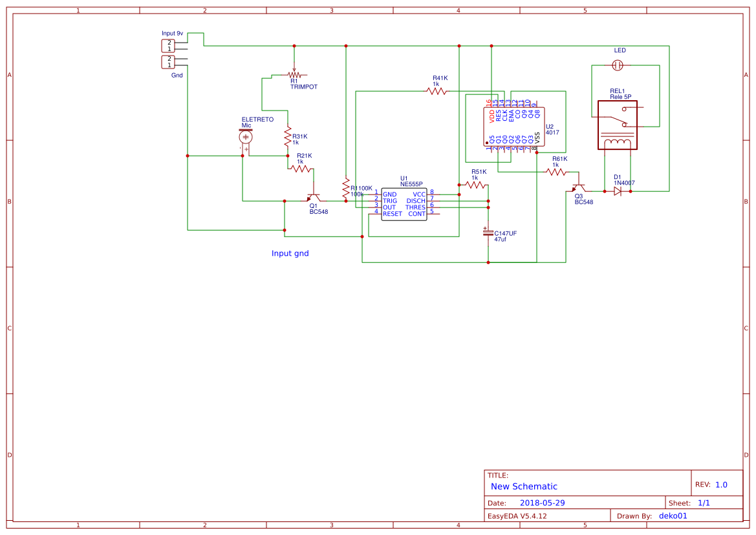
Task: Select the NE555P timer chip U1
Action: [x=404, y=204]
